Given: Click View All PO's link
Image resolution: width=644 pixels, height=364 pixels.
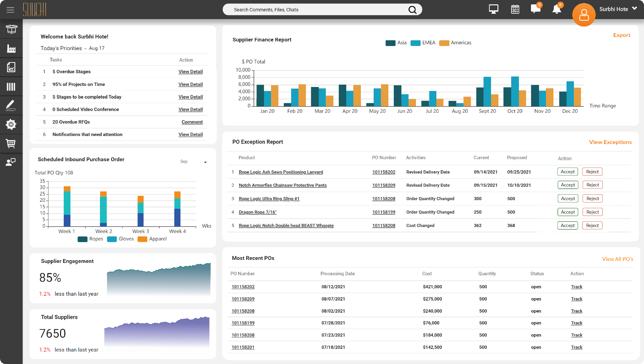Looking at the screenshot, I should point(618,259).
